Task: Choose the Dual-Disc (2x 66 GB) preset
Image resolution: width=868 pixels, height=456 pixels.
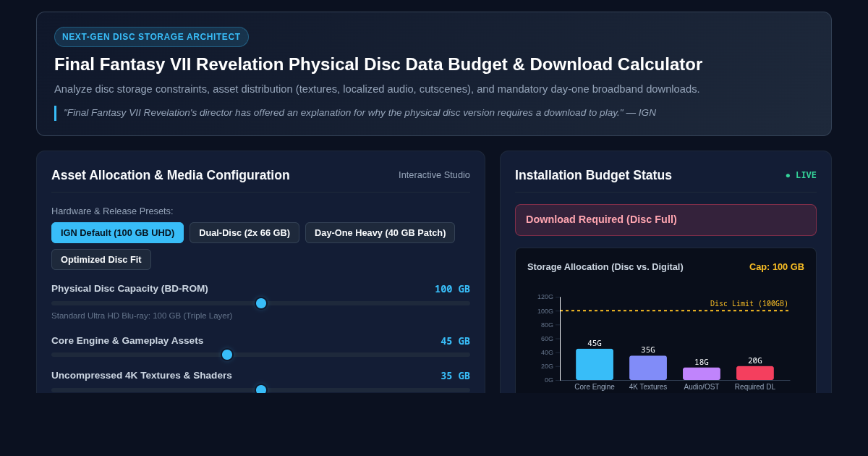Action: (x=244, y=233)
